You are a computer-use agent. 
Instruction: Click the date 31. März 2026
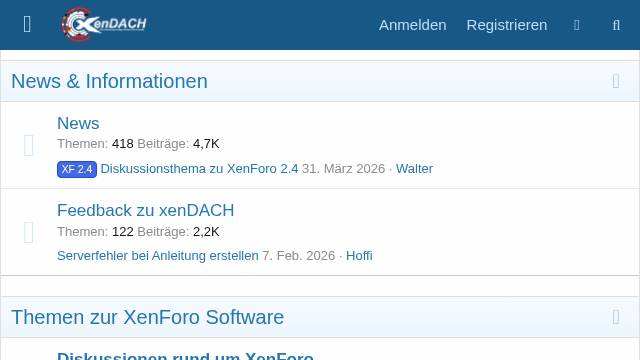point(343,169)
